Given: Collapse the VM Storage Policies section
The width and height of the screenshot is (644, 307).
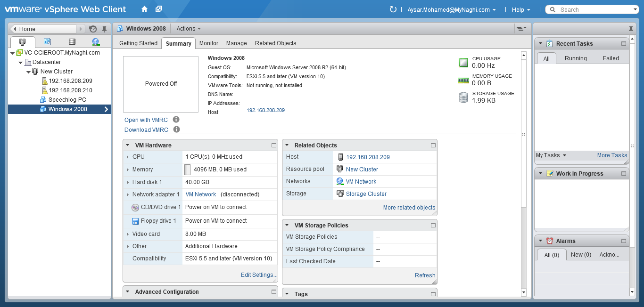Looking at the screenshot, I should (x=287, y=226).
